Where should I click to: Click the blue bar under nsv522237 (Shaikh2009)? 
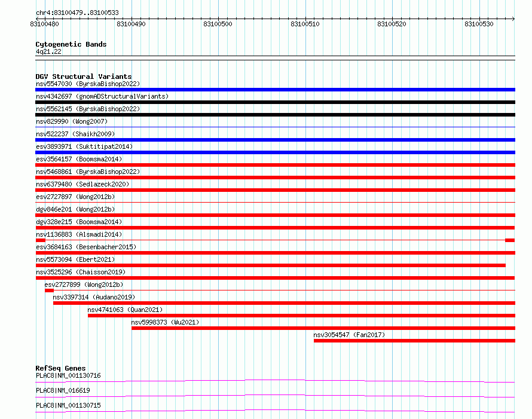click(x=275, y=140)
